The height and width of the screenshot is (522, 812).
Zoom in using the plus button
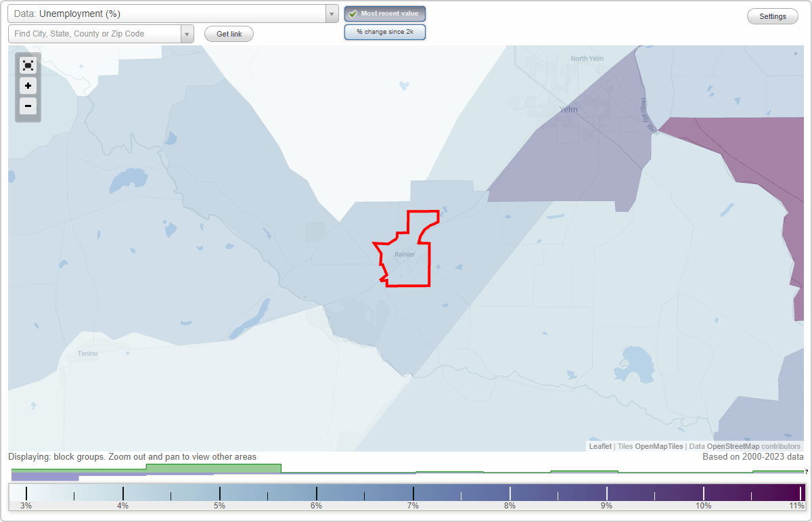[x=28, y=86]
